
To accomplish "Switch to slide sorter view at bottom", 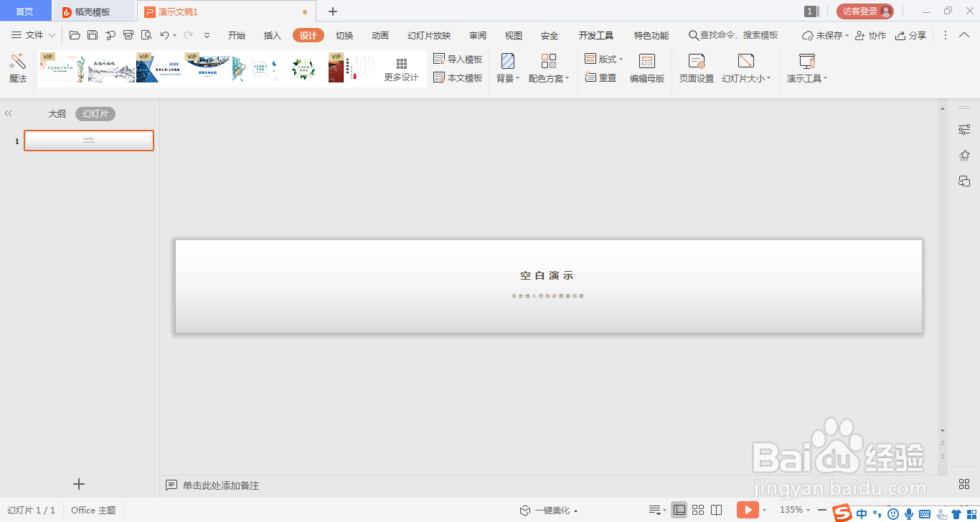I will click(697, 510).
